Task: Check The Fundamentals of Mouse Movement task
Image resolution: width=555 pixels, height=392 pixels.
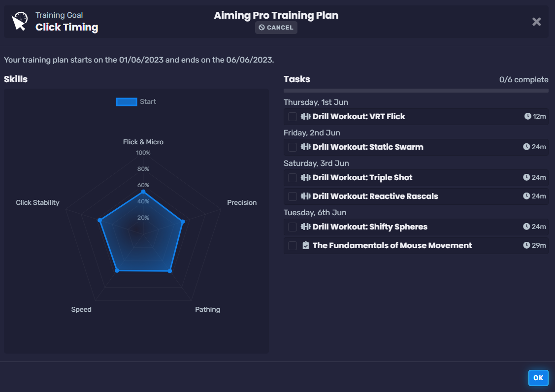Action: (x=293, y=245)
